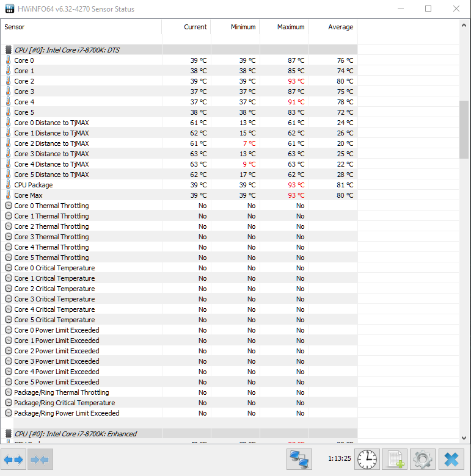The image size is (471, 476).
Task: Select Core 2 Critical Temperature row
Action: tap(179, 289)
